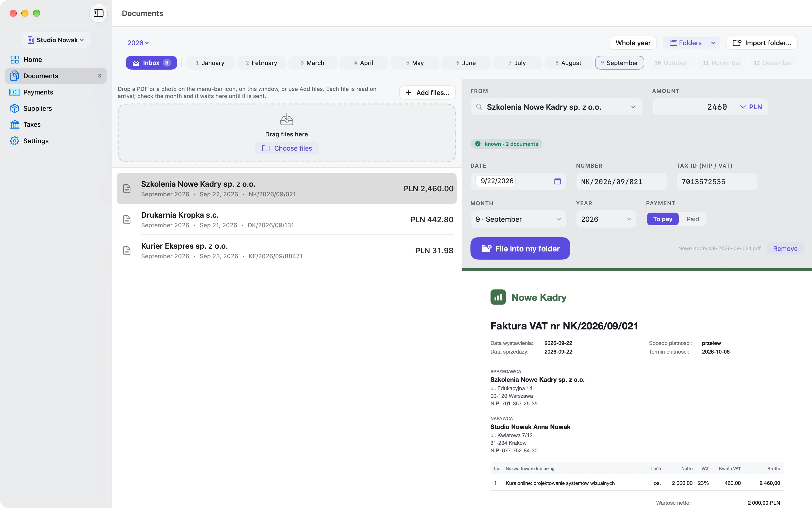Image resolution: width=812 pixels, height=508 pixels.
Task: Click the Date field 9/22/2026
Action: click(518, 181)
